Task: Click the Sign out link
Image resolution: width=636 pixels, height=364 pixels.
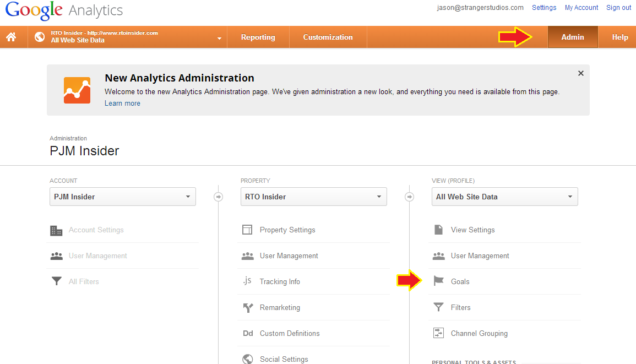Action: click(618, 8)
